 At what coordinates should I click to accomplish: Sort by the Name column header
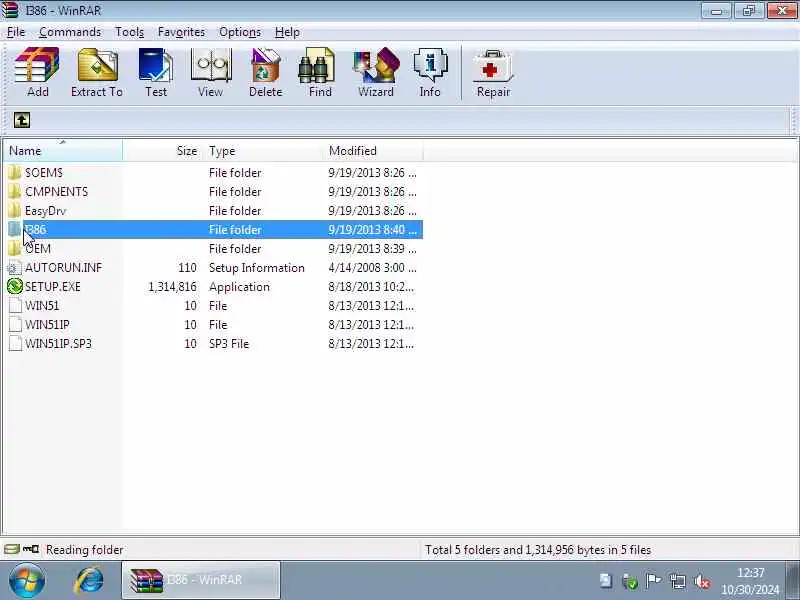63,151
